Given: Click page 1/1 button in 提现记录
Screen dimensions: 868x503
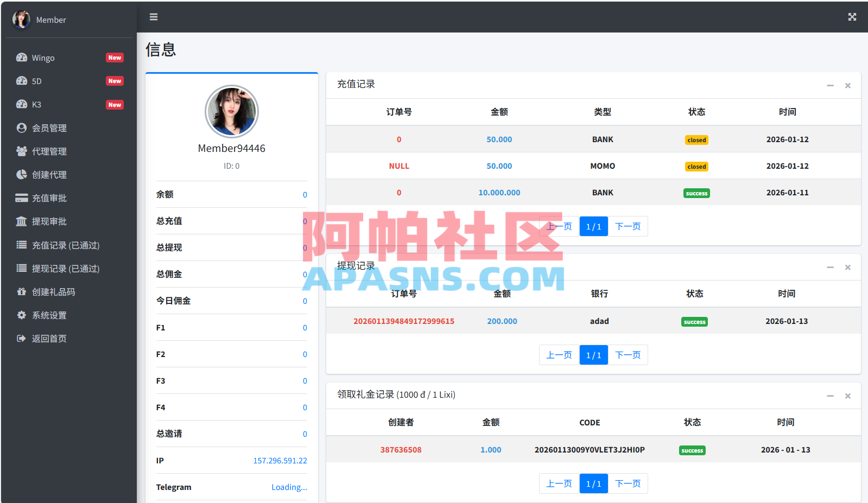Looking at the screenshot, I should pos(594,355).
